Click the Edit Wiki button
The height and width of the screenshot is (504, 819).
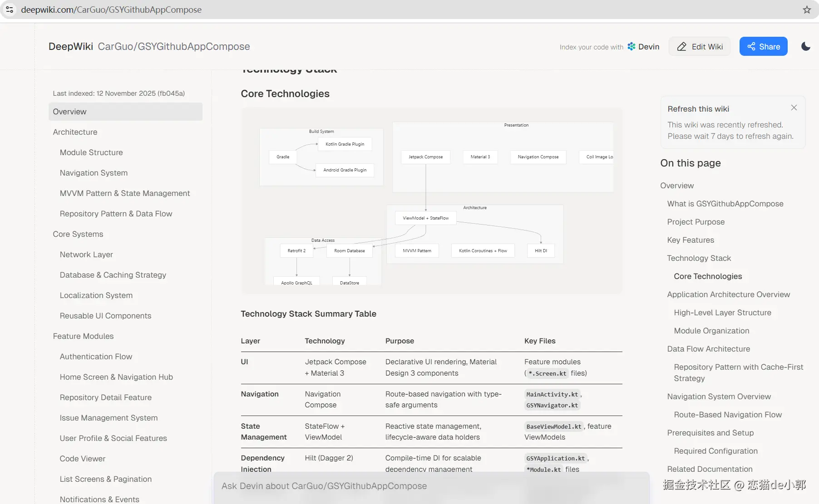click(700, 46)
